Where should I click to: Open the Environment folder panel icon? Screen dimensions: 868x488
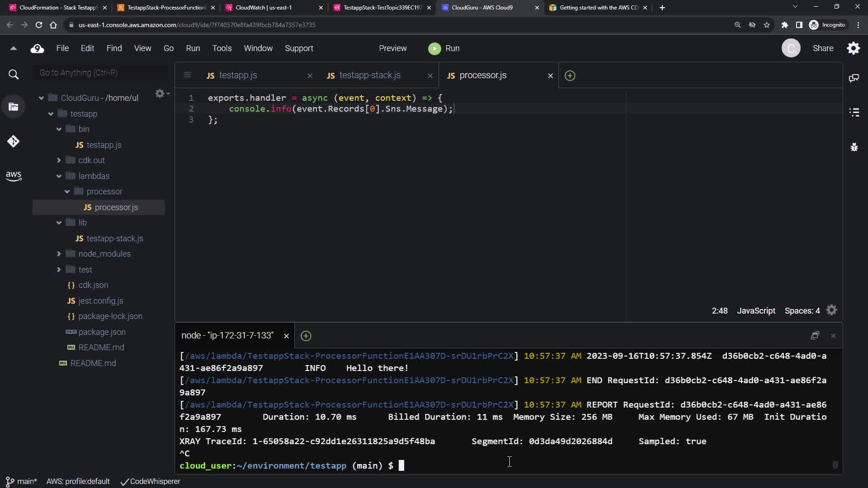coord(14,107)
